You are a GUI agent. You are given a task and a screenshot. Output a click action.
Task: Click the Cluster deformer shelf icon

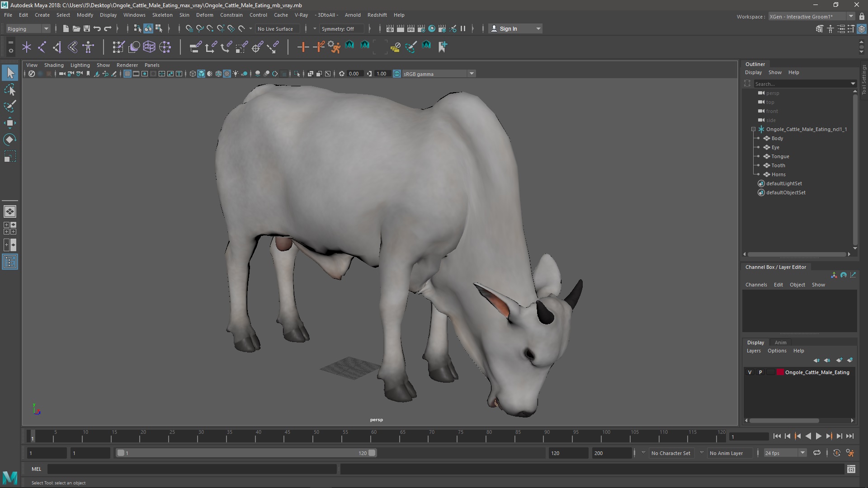click(x=165, y=47)
